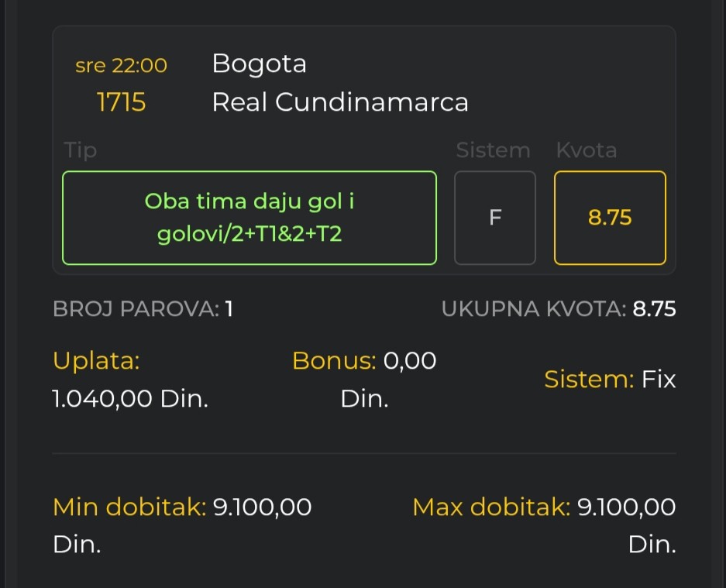Click the 'Sistem' column label above F

[493, 150]
